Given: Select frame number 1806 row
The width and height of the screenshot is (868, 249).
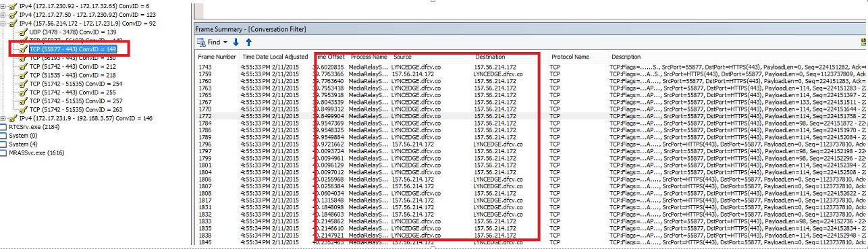Looking at the screenshot, I should coord(531,179).
